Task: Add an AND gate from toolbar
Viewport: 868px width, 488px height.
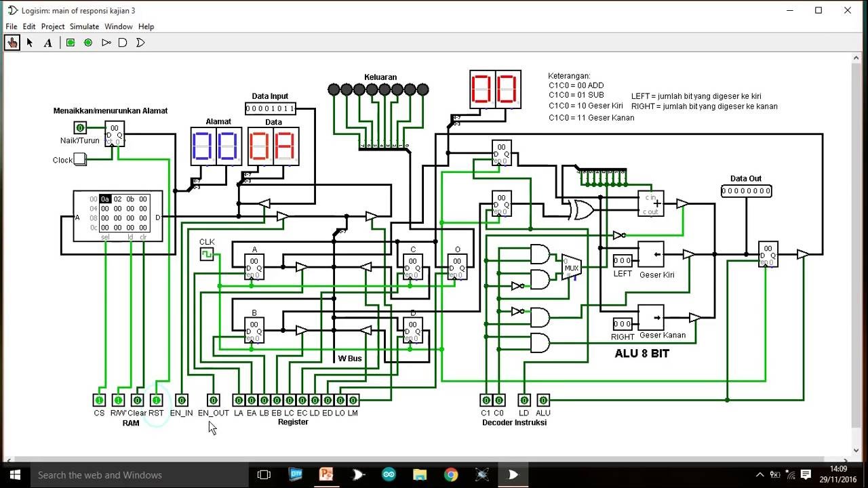Action: 123,43
